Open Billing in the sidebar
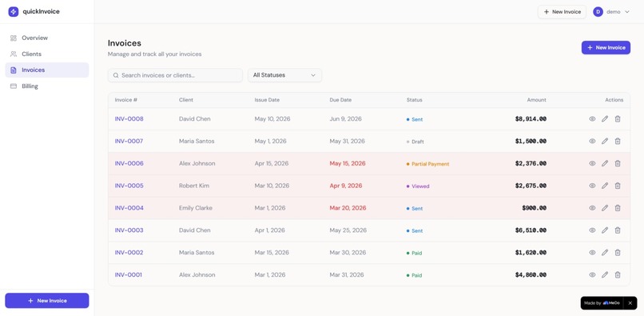Image resolution: width=644 pixels, height=316 pixels. (47, 86)
